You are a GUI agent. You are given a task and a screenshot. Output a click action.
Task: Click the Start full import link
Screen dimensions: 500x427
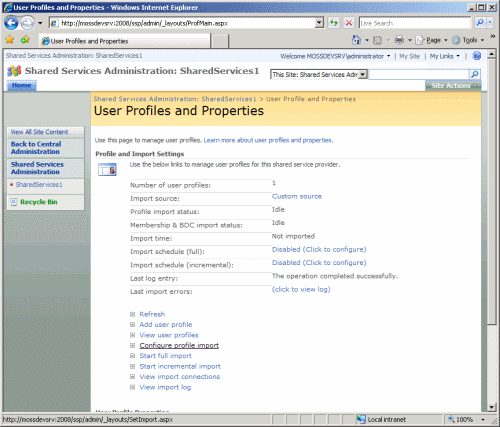(165, 356)
